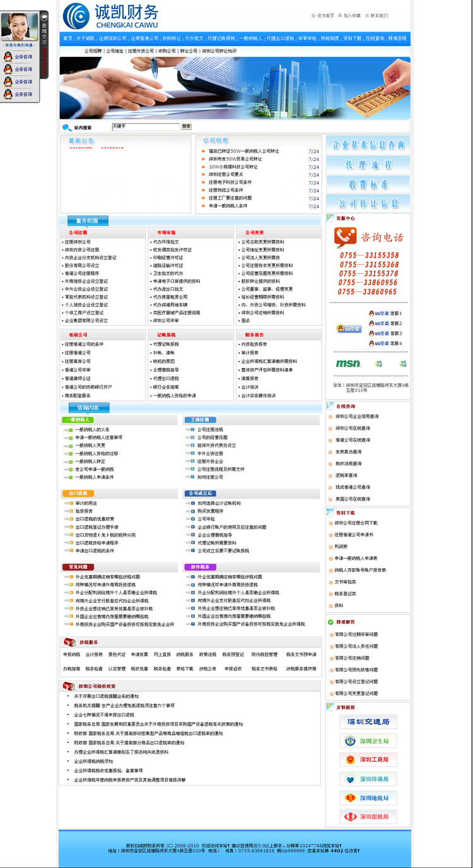Open 申报纳税 under 涉税服务
Image resolution: width=473 pixels, height=868 pixels.
point(71,655)
